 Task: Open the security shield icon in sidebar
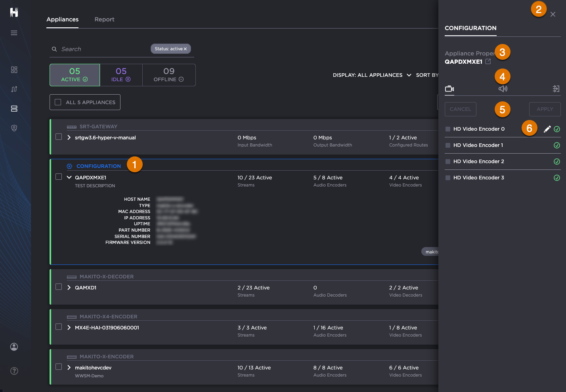click(x=14, y=128)
